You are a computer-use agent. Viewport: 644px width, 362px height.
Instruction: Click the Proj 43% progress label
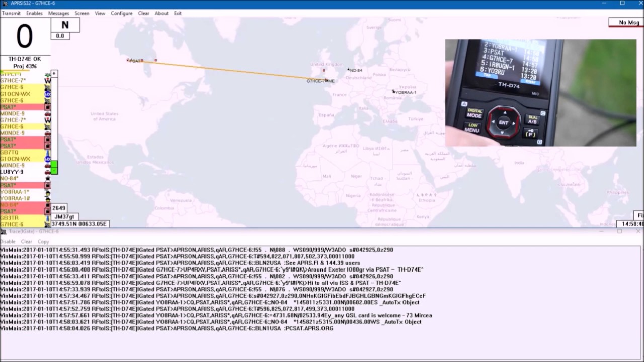25,66
